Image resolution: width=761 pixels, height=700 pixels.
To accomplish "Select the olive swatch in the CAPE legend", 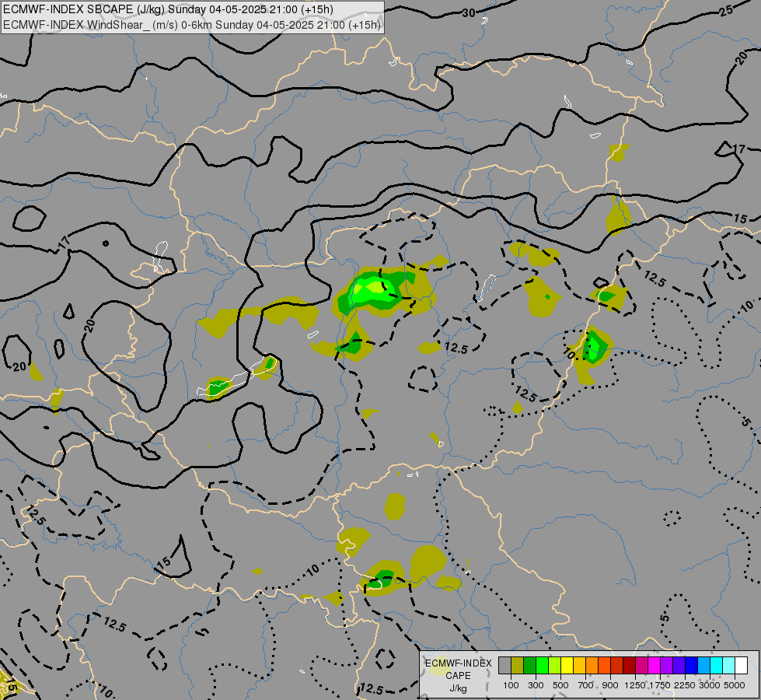I will (518, 665).
